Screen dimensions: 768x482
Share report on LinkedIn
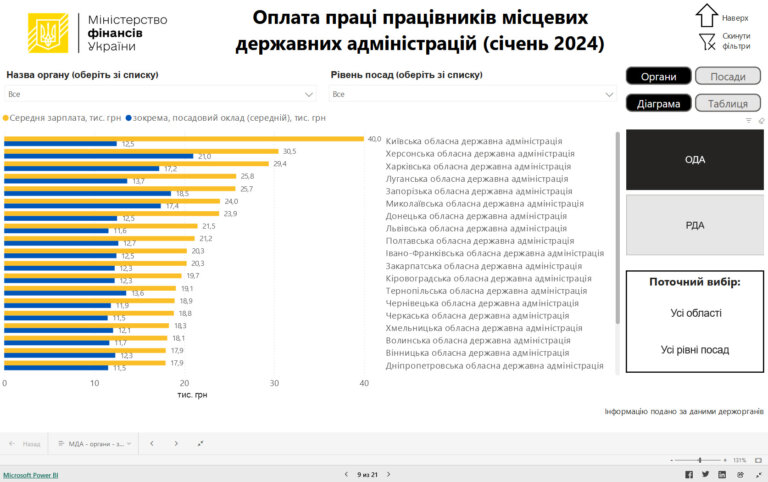(722, 474)
